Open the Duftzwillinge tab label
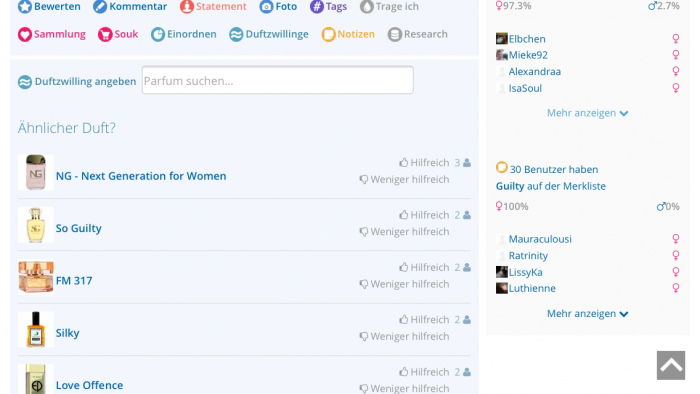The height and width of the screenshot is (394, 700). 277,34
